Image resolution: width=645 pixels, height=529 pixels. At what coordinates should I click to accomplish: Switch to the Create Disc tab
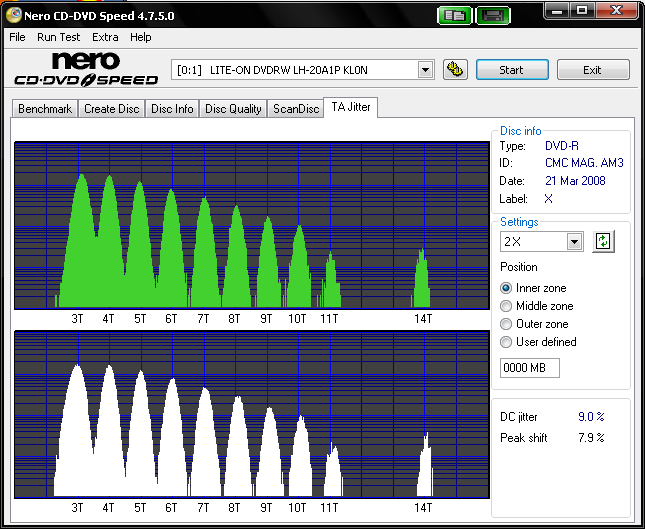point(111,109)
